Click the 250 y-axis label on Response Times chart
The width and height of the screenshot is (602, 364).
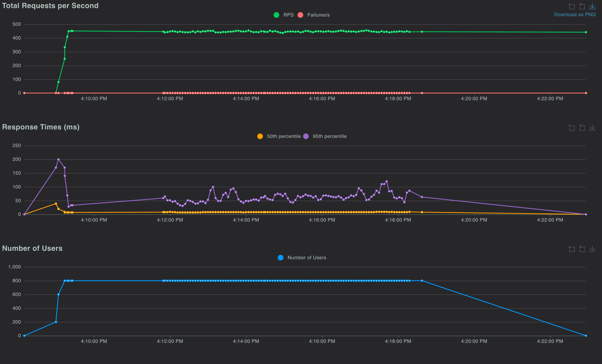17,145
